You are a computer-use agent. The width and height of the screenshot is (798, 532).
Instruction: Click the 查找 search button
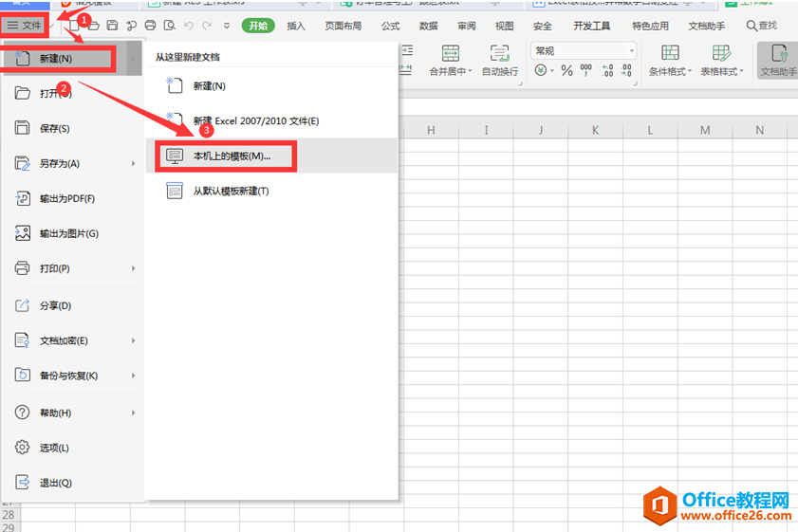click(761, 26)
